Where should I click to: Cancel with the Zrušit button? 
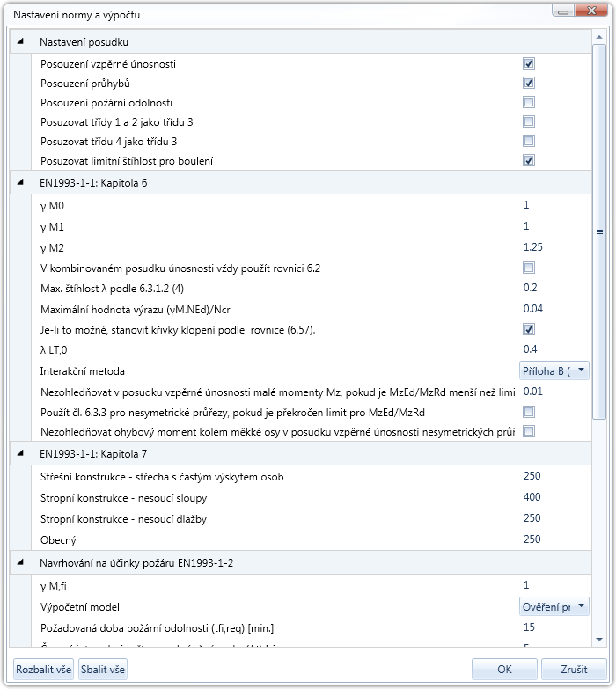coord(574,670)
